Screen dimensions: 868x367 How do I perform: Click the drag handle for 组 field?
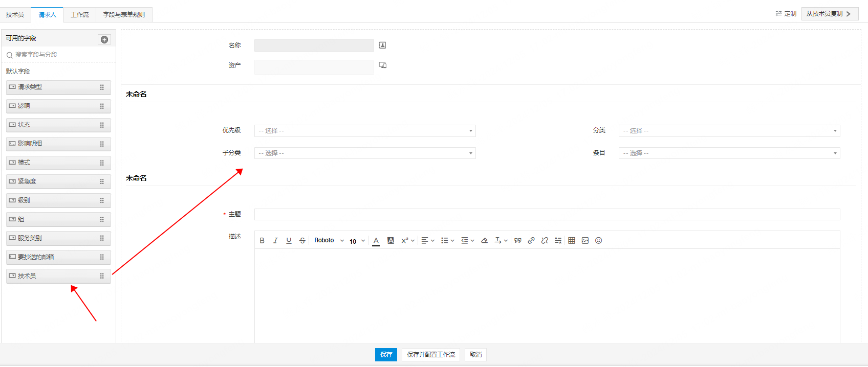pos(102,219)
